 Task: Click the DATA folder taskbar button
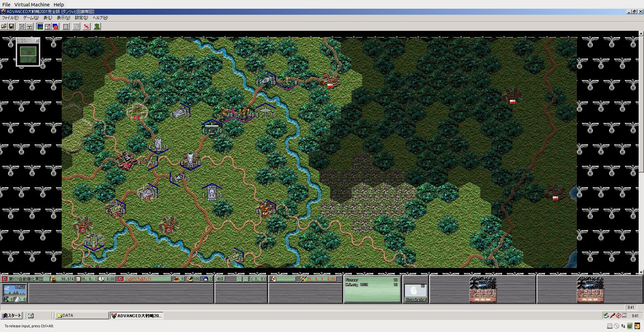[82, 316]
